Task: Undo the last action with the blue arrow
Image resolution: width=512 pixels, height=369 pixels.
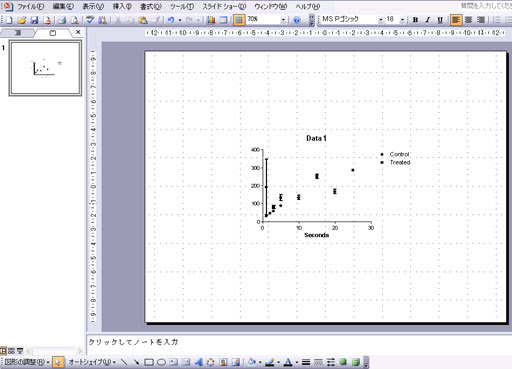Action: click(x=171, y=20)
